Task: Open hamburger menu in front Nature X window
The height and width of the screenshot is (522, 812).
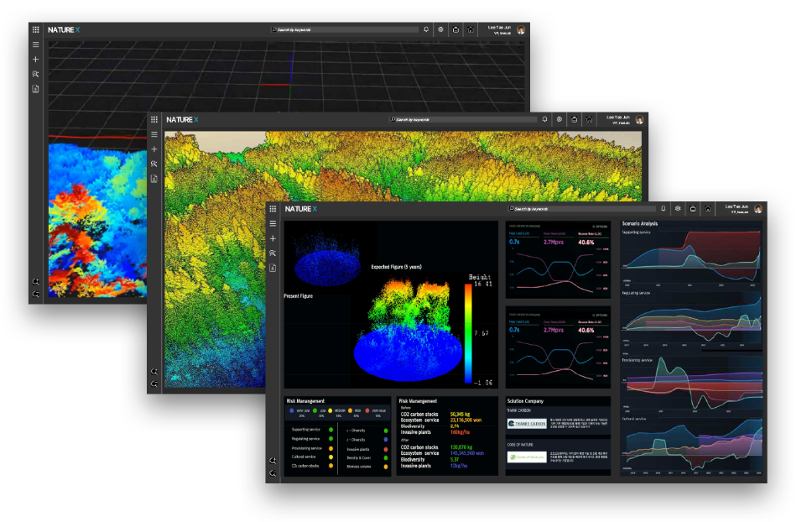Action: tap(273, 224)
